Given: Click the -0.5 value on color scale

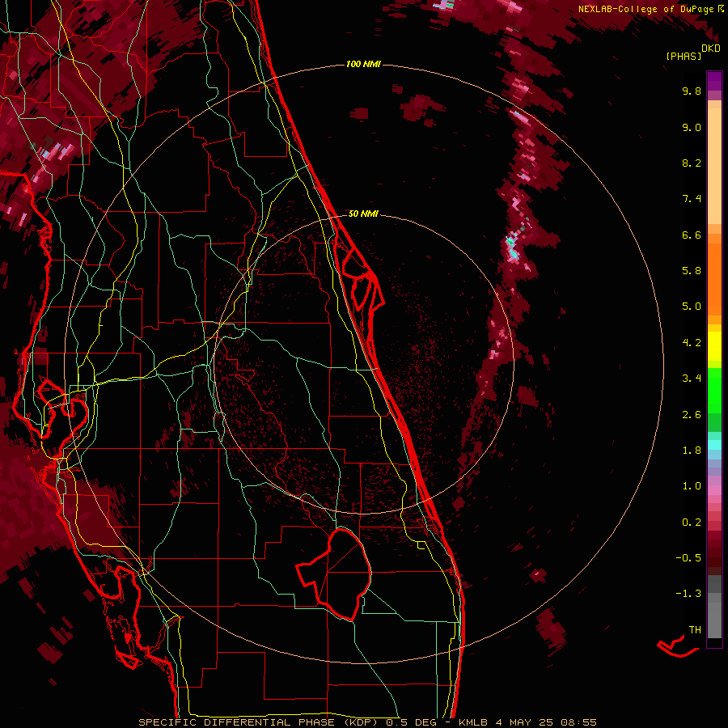Looking at the screenshot, I should pos(688,558).
